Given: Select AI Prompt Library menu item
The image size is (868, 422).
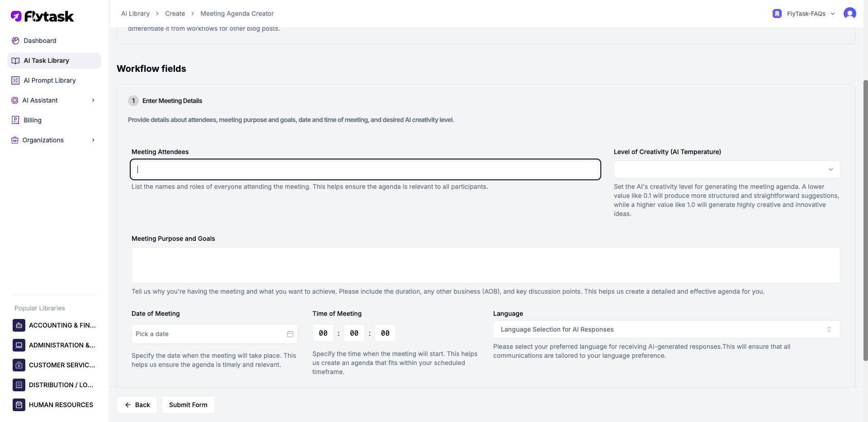Looking at the screenshot, I should click(54, 80).
